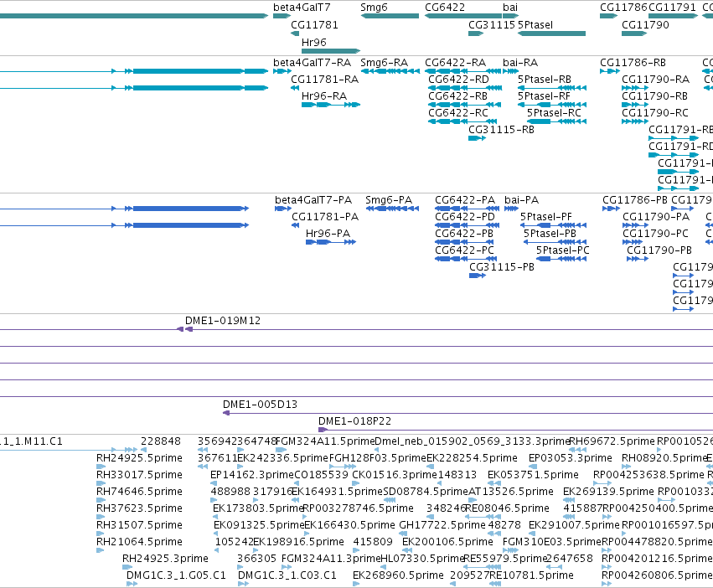This screenshot has height=588, width=713.
Task: Click transcript bai-RA
Action: [510, 71]
